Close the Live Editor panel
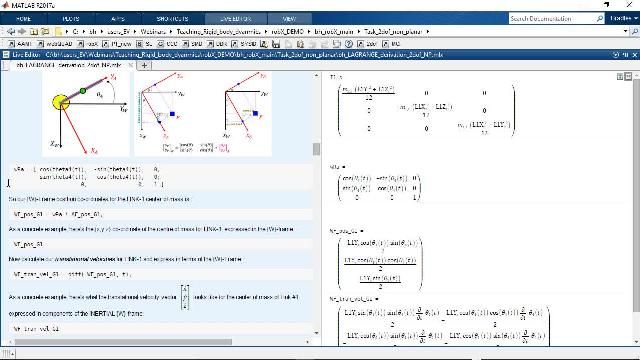This screenshot has width=640, height=360. point(635,55)
